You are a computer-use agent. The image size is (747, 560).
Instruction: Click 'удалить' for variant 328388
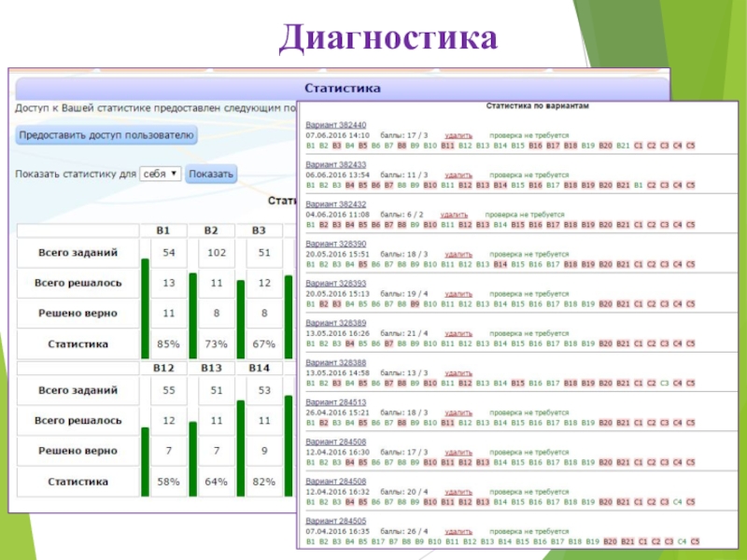point(458,372)
